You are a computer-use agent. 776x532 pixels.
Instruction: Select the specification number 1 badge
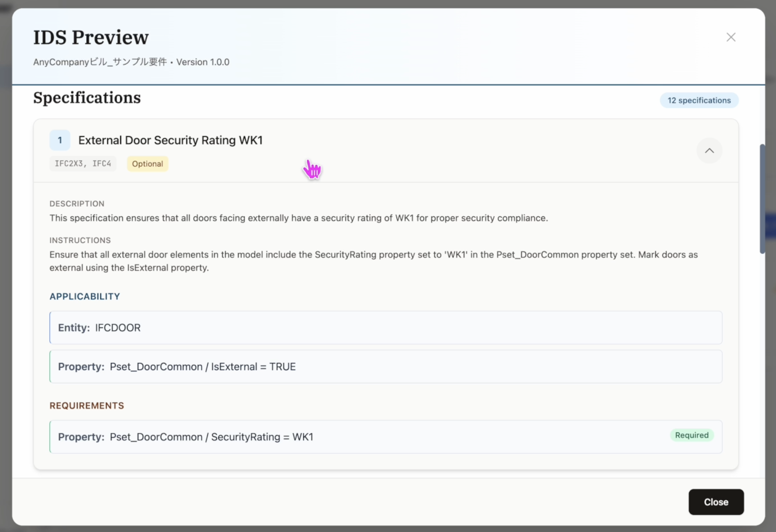tap(60, 140)
